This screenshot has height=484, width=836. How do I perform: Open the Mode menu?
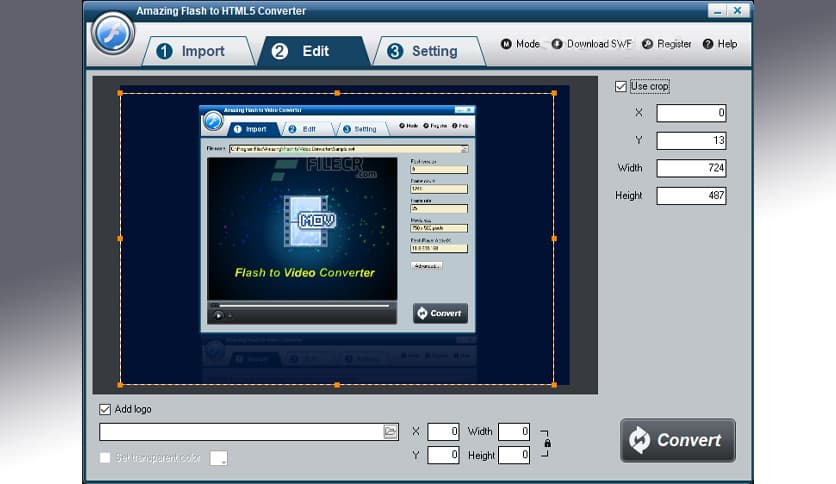pos(520,44)
